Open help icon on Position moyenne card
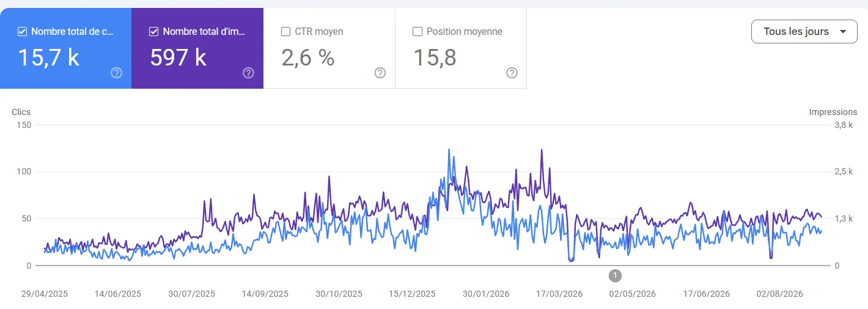Image resolution: width=868 pixels, height=309 pixels. point(512,73)
